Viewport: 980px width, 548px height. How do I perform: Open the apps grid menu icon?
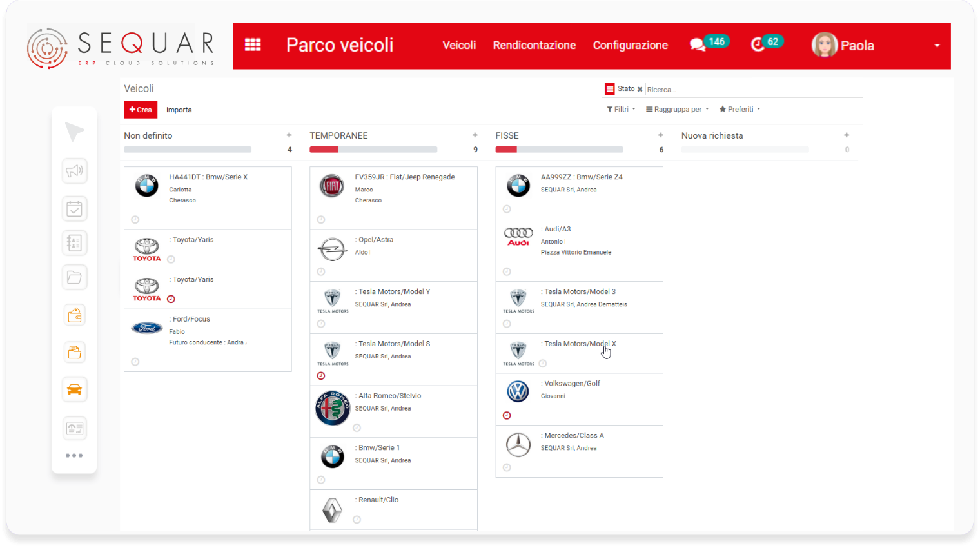[x=253, y=44]
